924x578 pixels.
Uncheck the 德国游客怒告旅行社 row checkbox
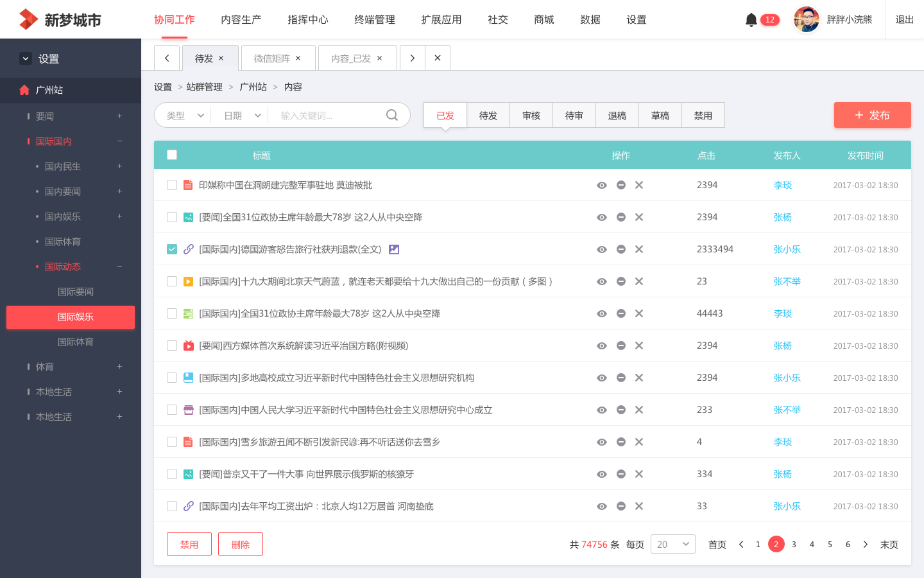(x=172, y=249)
